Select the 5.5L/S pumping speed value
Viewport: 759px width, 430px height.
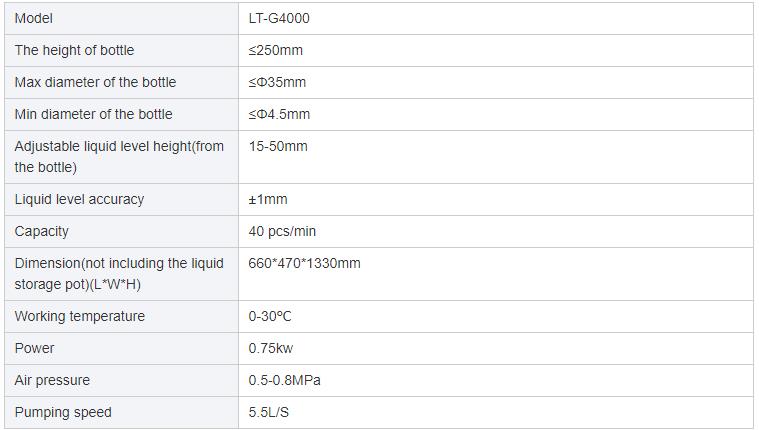click(269, 412)
